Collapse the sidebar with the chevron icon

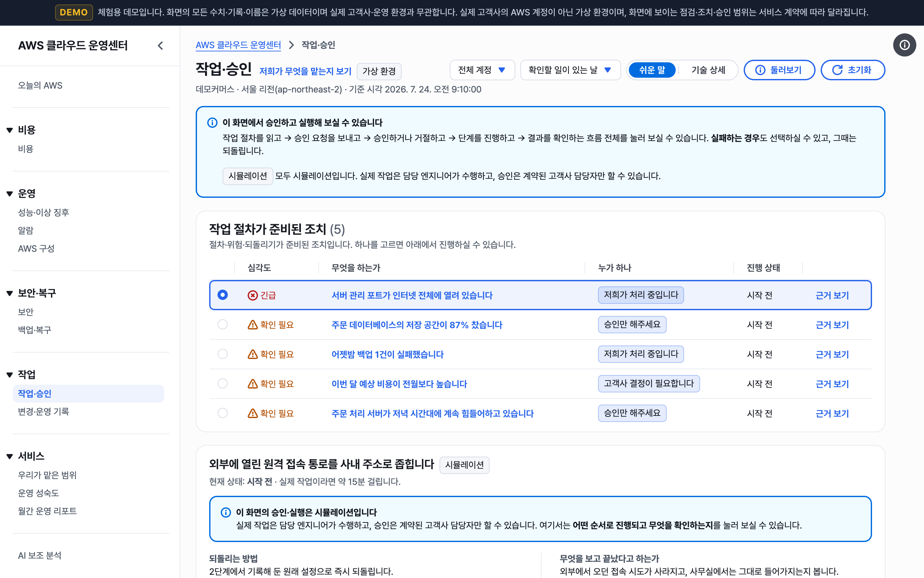(160, 46)
